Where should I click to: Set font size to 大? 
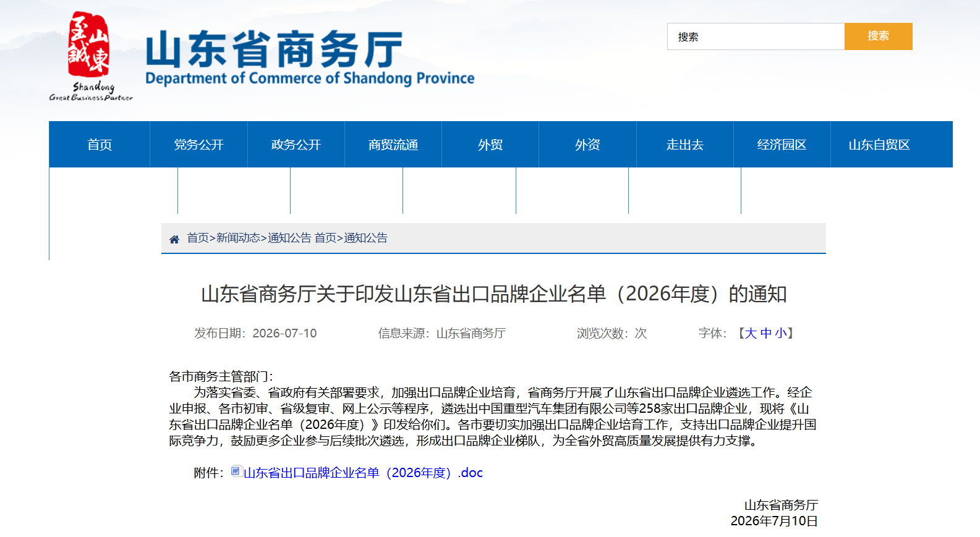(x=751, y=333)
